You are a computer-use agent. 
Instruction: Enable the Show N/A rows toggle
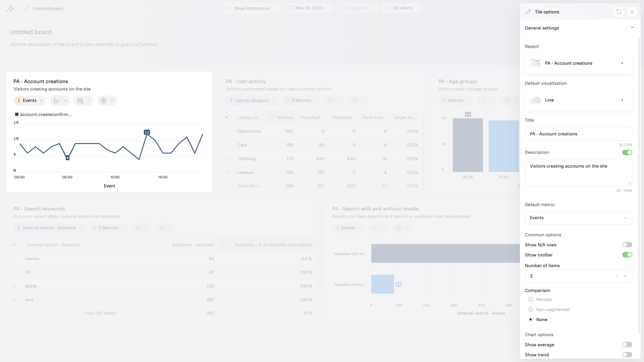tap(627, 245)
